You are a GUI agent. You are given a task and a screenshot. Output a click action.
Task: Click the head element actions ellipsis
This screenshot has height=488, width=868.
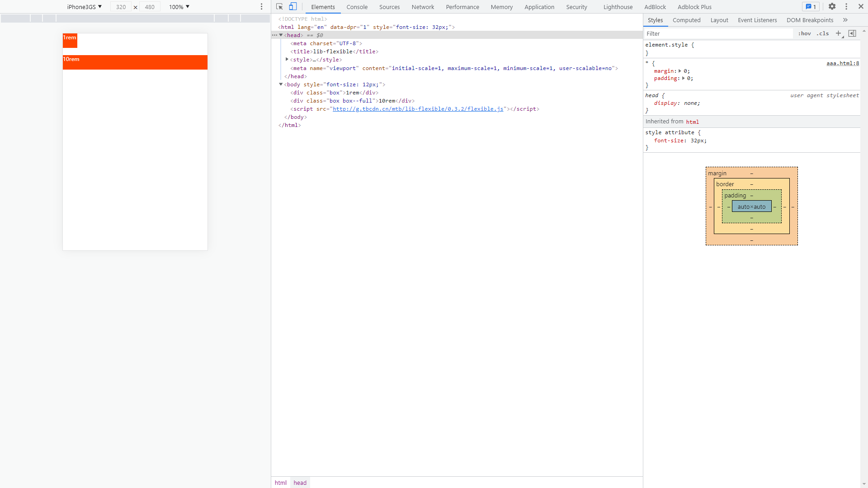[274, 35]
